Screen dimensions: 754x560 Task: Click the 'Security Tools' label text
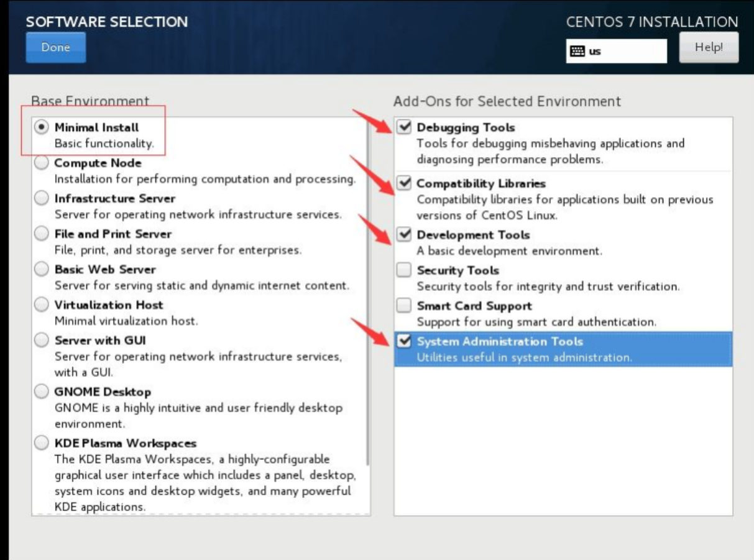coord(457,270)
